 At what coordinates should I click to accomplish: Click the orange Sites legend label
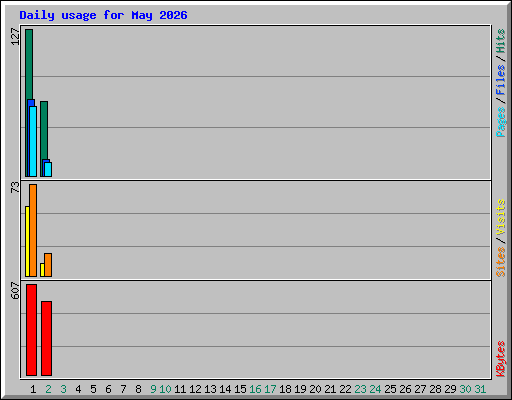point(500,262)
